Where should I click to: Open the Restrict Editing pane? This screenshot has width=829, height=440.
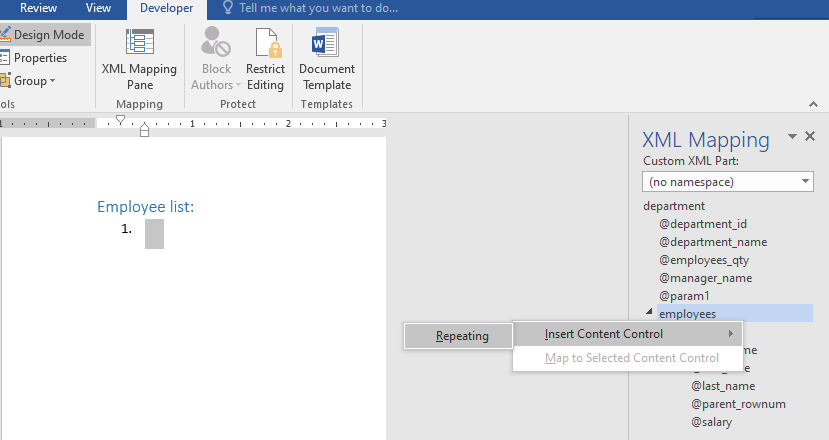click(265, 60)
